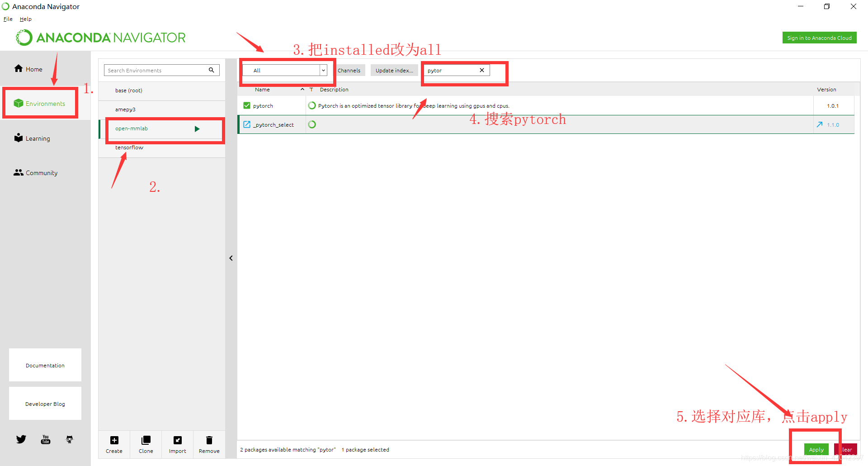Viewport: 868px width, 466px height.
Task: Click the Update index... button
Action: 394,70
